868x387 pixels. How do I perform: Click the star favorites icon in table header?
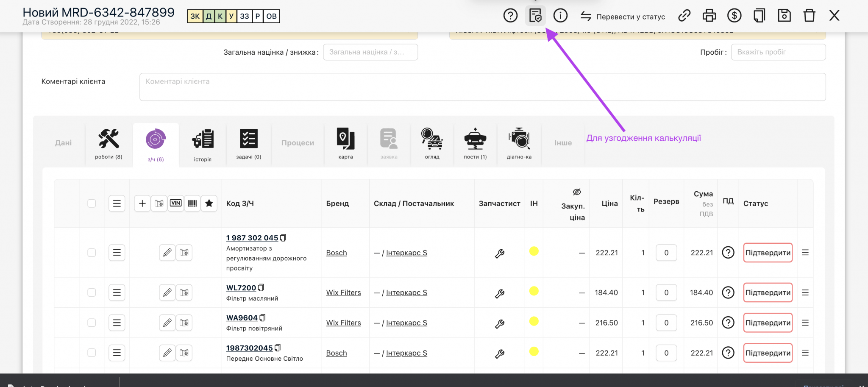point(209,203)
